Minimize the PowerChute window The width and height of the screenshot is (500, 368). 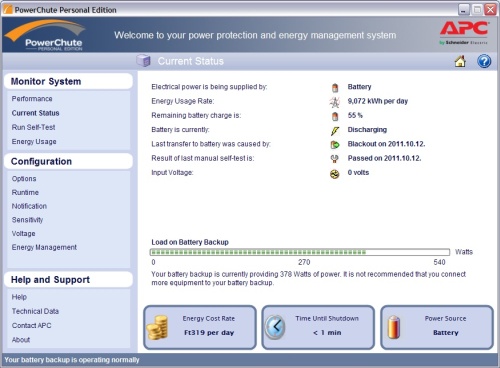[x=464, y=9]
